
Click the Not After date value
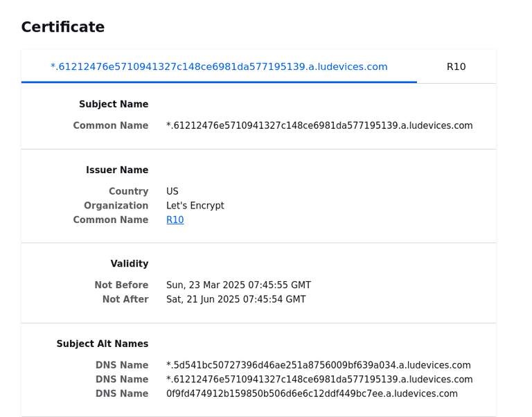point(236,299)
